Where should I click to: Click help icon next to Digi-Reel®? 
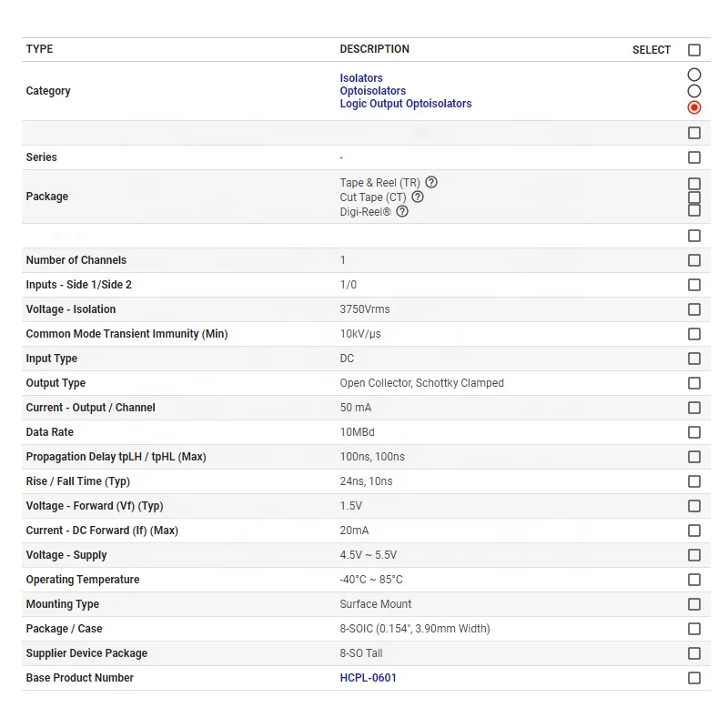[x=402, y=211]
